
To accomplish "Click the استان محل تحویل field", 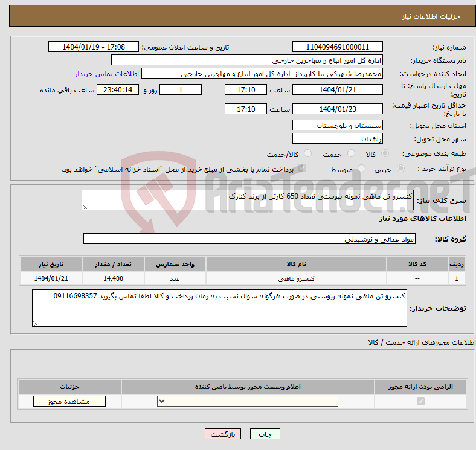I will click(x=337, y=126).
